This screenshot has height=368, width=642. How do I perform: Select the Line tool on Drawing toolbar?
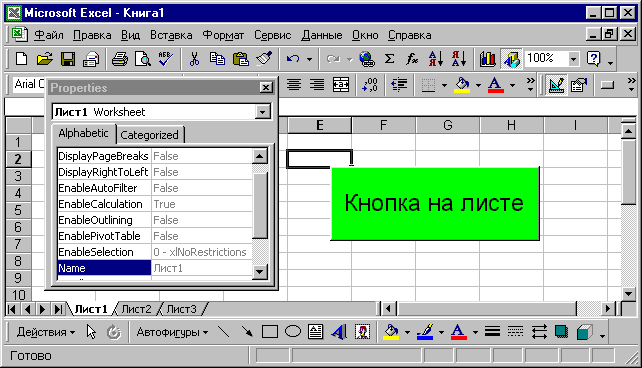[224, 332]
